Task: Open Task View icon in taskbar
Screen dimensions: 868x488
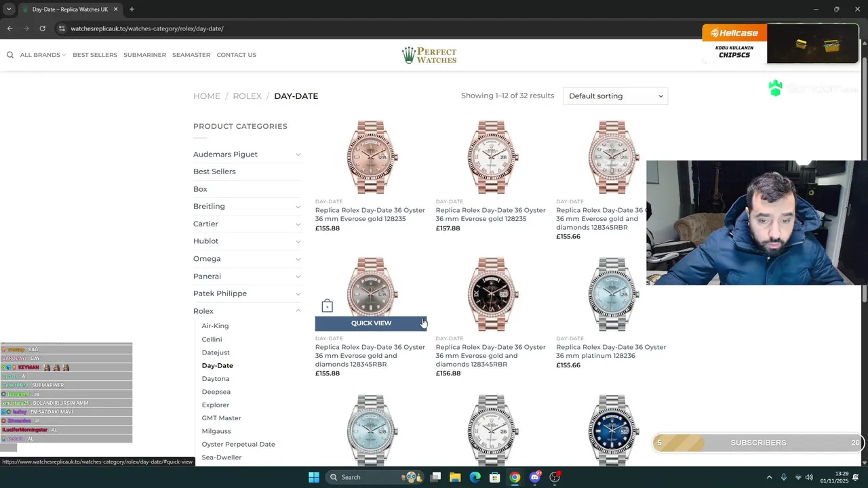Action: point(435,477)
